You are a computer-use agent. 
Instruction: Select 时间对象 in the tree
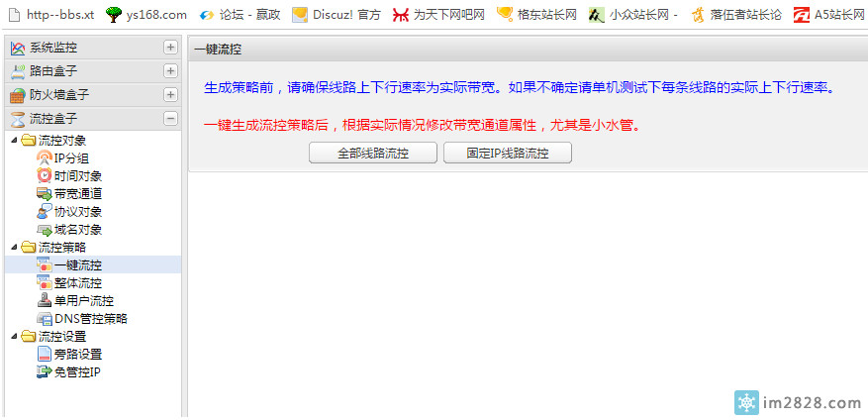pyautogui.click(x=78, y=176)
